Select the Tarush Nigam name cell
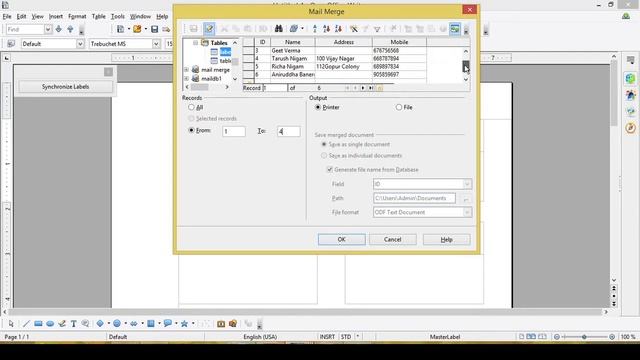Screen dimensions: 640x360 tap(293, 58)
